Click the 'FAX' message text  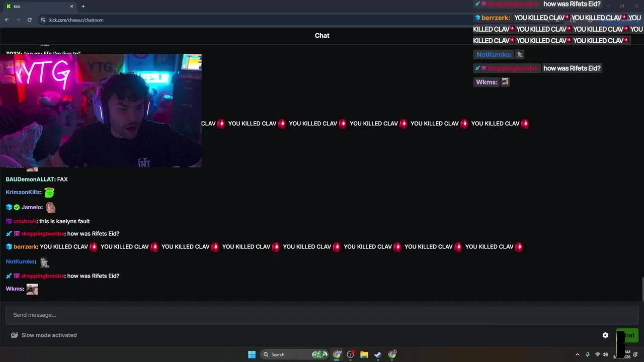[62, 179]
